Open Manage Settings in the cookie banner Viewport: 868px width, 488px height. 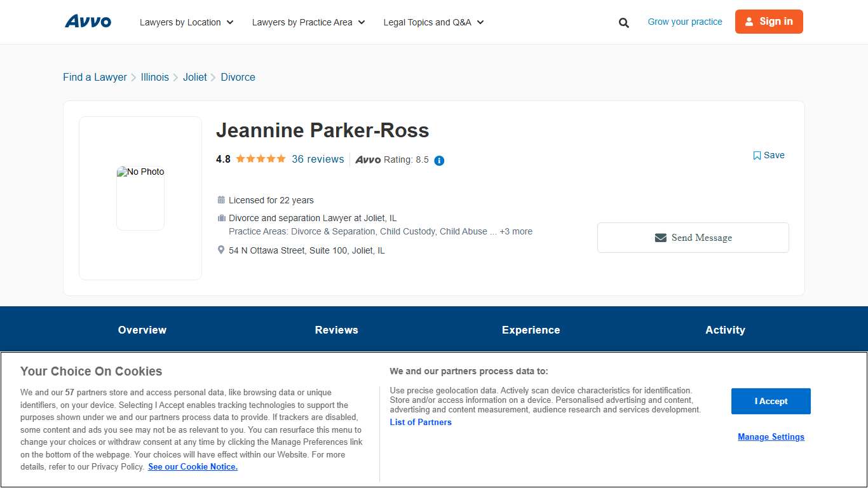[771, 437]
